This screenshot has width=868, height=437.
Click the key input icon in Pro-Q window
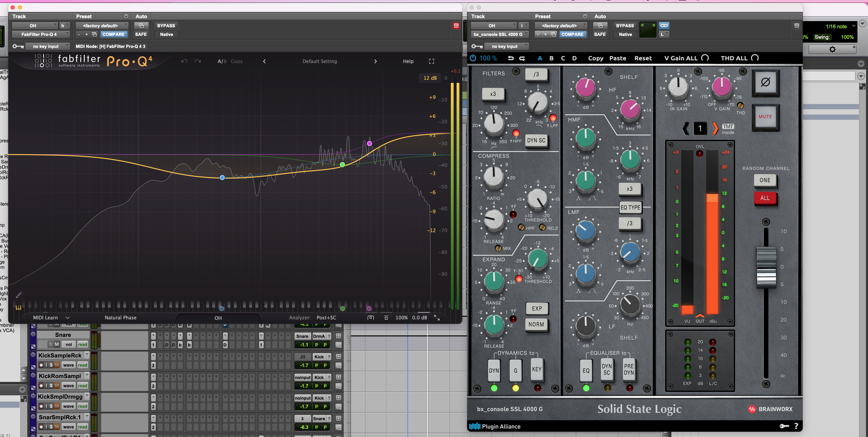18,46
